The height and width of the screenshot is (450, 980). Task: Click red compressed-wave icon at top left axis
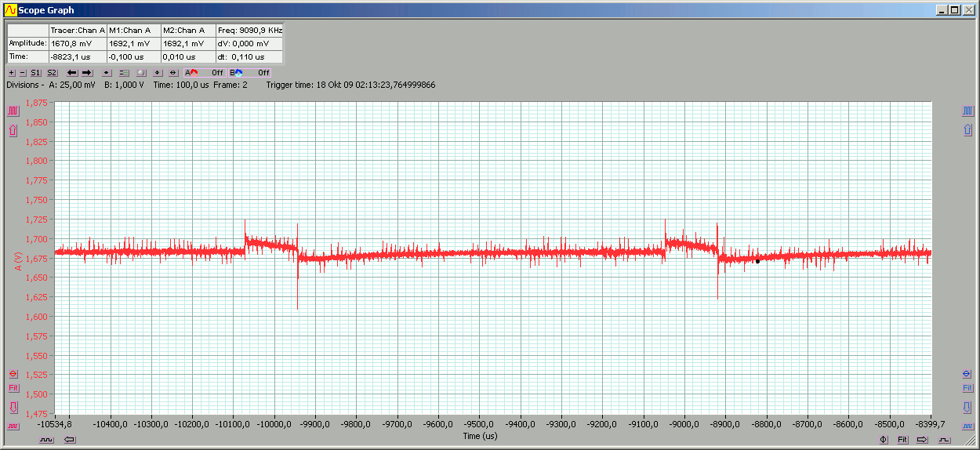coord(13,111)
